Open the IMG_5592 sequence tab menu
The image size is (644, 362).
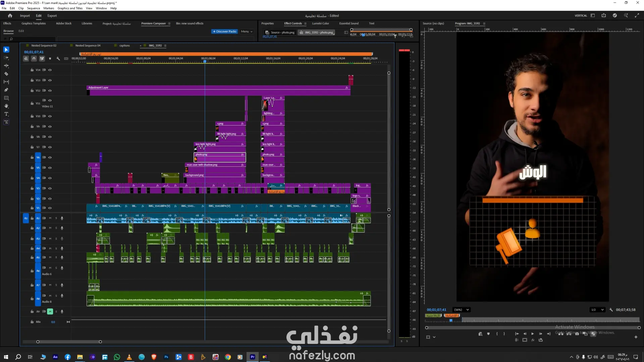pyautogui.click(x=165, y=46)
